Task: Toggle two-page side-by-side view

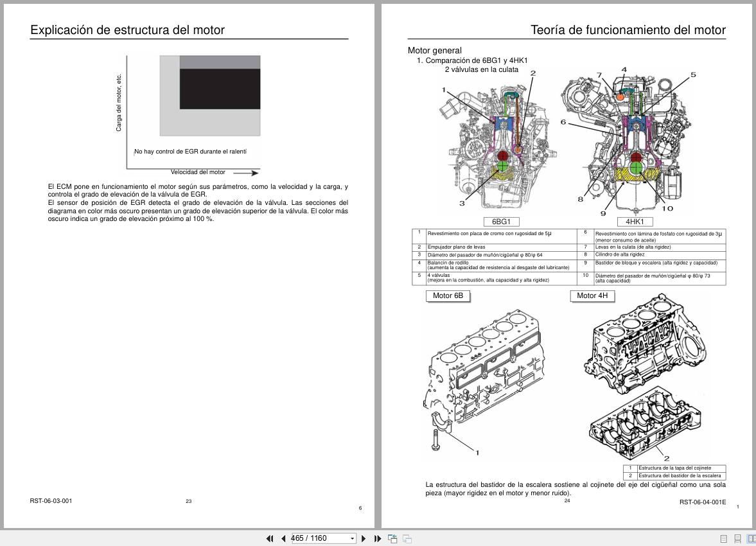Action: point(750,539)
